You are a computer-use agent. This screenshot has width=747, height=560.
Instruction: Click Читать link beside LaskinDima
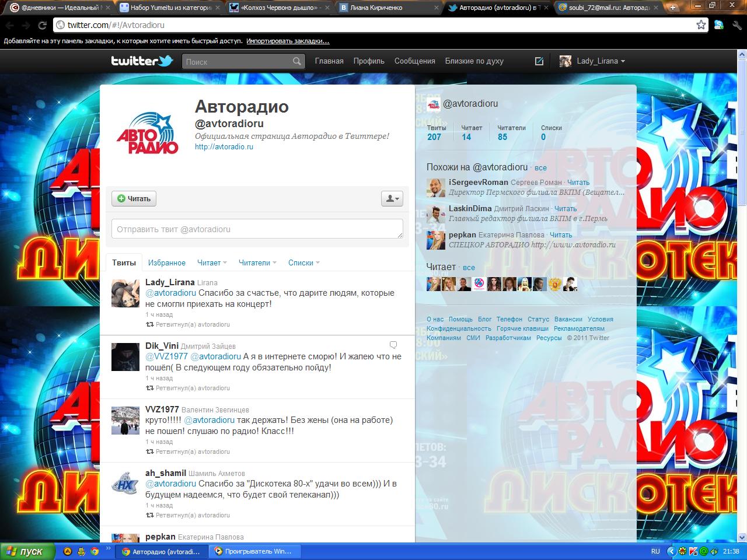pos(566,209)
